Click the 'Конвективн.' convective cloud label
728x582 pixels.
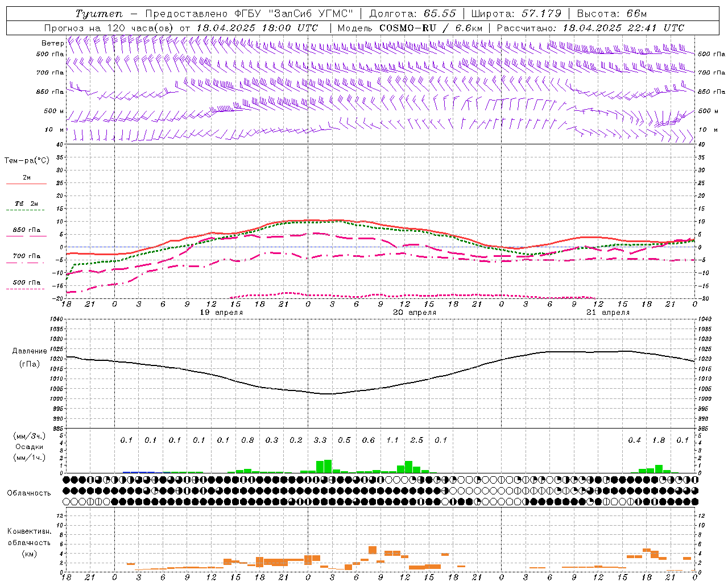coord(29,531)
